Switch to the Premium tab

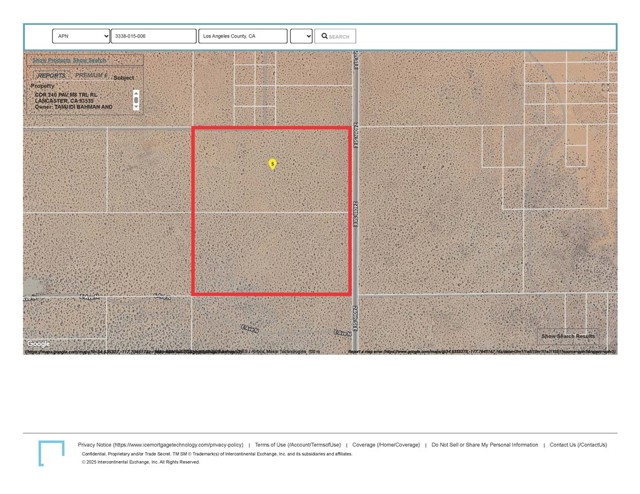pyautogui.click(x=91, y=76)
